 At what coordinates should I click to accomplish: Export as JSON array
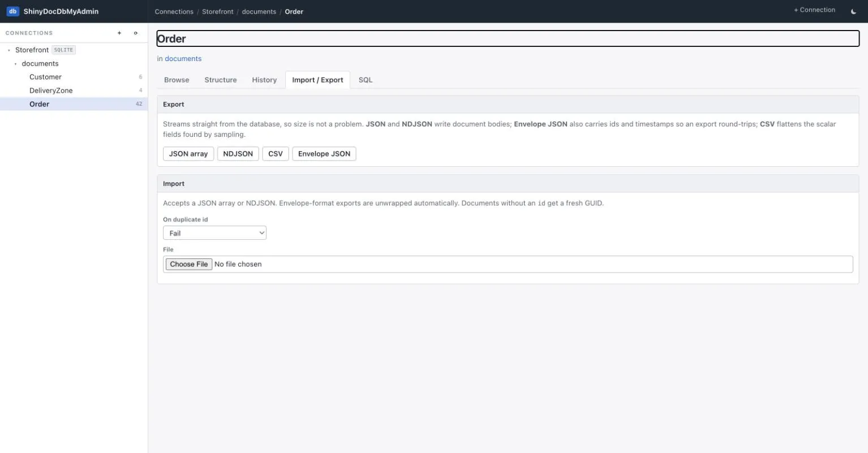(188, 154)
